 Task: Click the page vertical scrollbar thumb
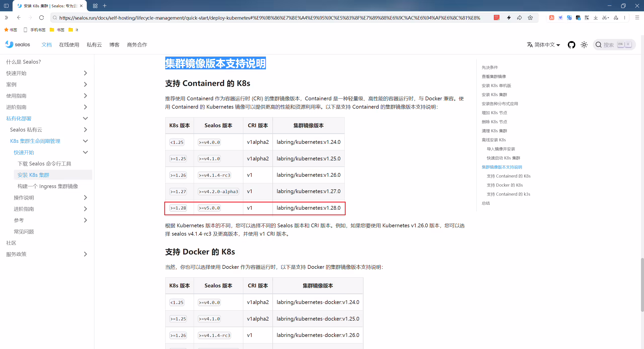642,285
